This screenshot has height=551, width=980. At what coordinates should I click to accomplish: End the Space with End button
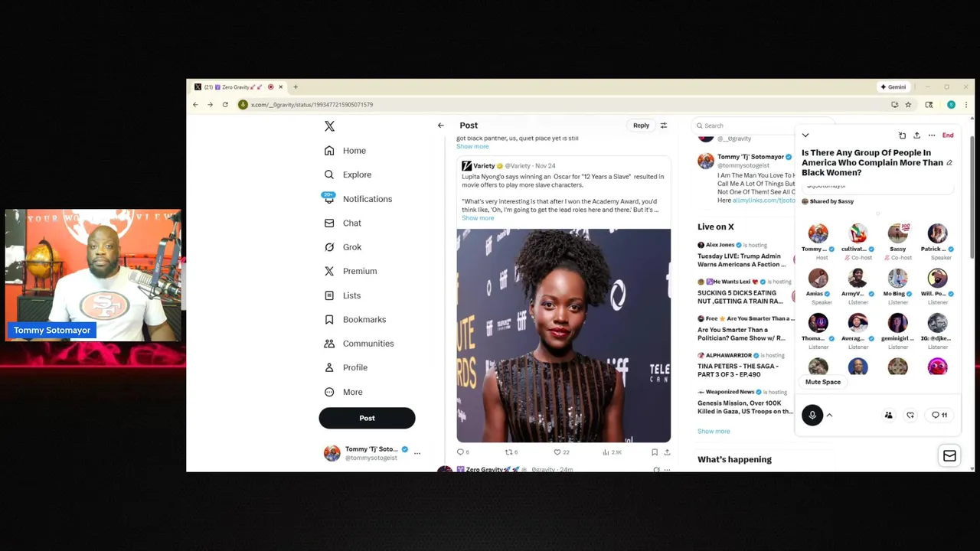(x=948, y=135)
